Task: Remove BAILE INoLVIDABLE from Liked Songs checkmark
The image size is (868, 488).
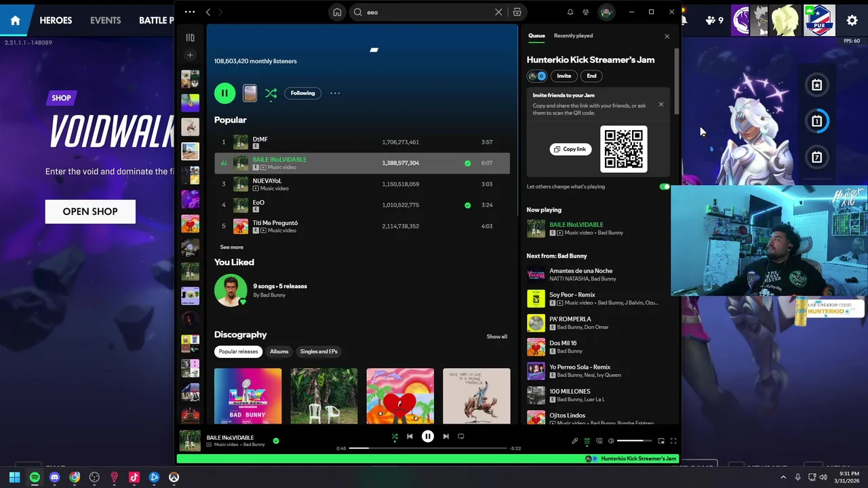Action: click(467, 163)
